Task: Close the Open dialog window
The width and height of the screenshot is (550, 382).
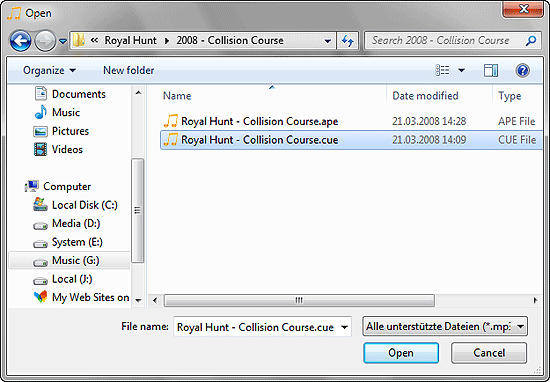Action: tap(523, 9)
